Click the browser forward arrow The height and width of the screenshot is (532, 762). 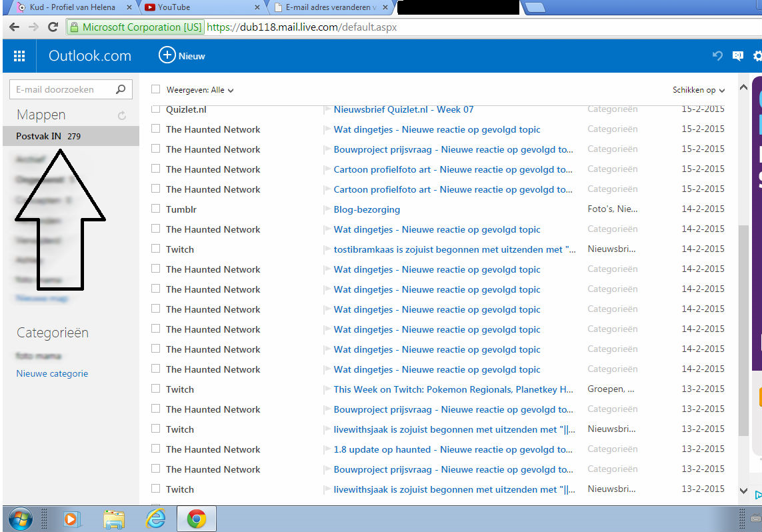[x=33, y=27]
